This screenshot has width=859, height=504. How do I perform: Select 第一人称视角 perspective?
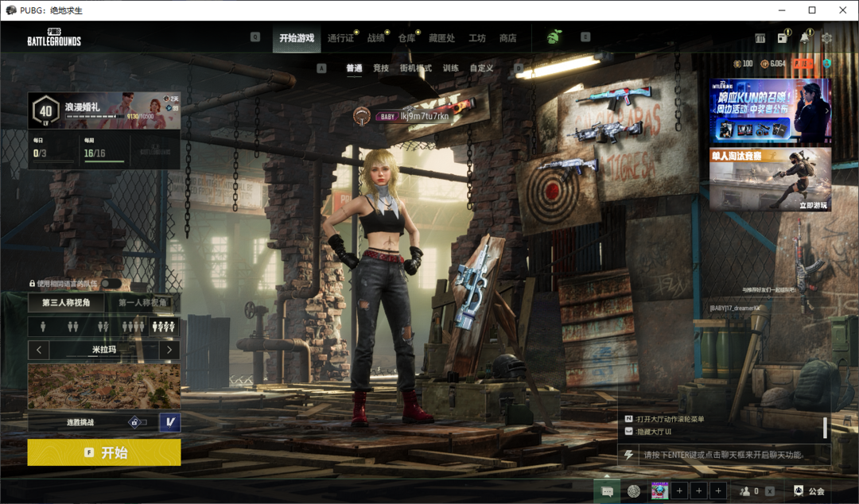[142, 302]
